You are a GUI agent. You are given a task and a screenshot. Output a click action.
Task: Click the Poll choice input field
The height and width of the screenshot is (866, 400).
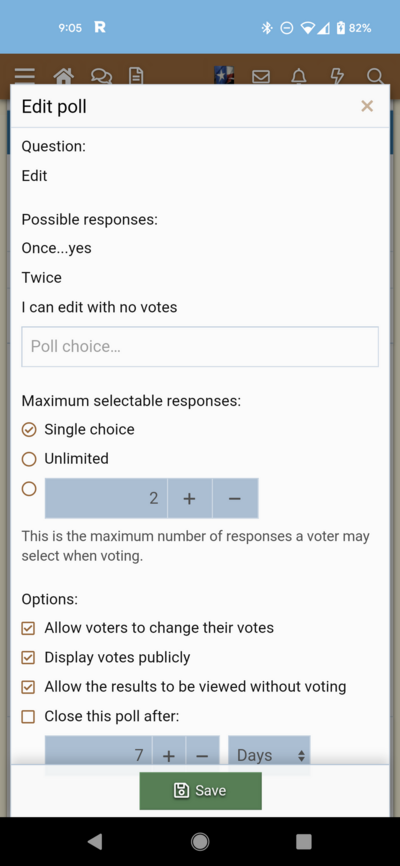(x=200, y=346)
